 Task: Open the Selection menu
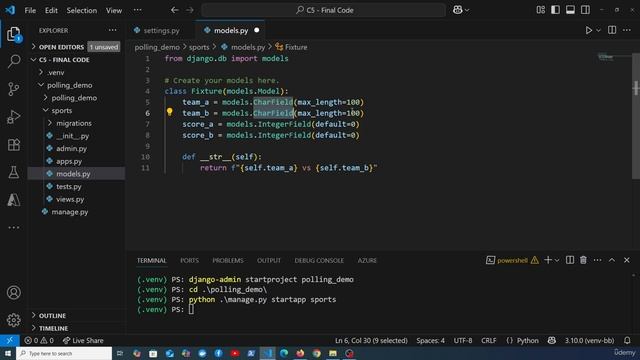pos(82,10)
